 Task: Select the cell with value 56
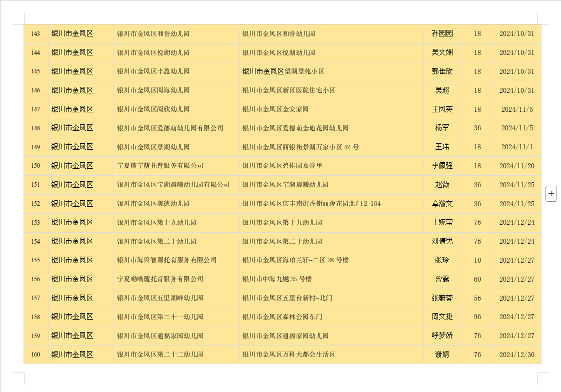[x=477, y=298]
